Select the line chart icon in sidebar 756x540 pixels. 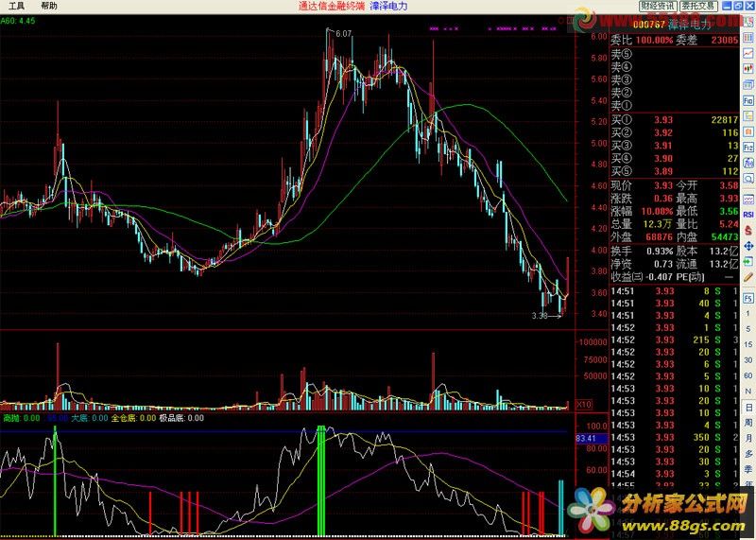(748, 53)
